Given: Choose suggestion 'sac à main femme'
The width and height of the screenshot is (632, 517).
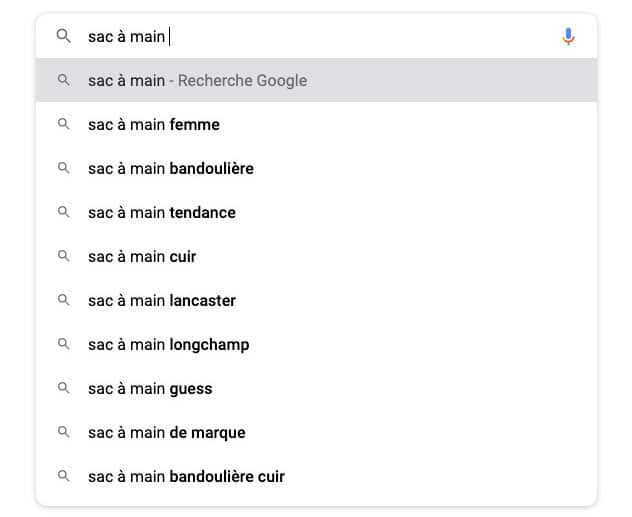Looking at the screenshot, I should coord(316,125).
